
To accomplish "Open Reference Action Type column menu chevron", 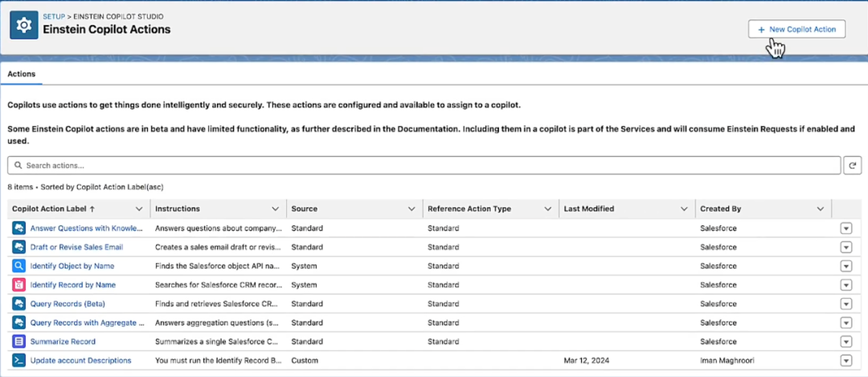I will point(547,209).
